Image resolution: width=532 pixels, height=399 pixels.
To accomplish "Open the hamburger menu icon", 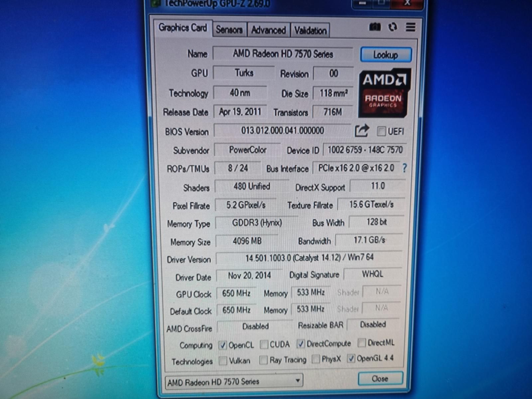I will (x=411, y=27).
